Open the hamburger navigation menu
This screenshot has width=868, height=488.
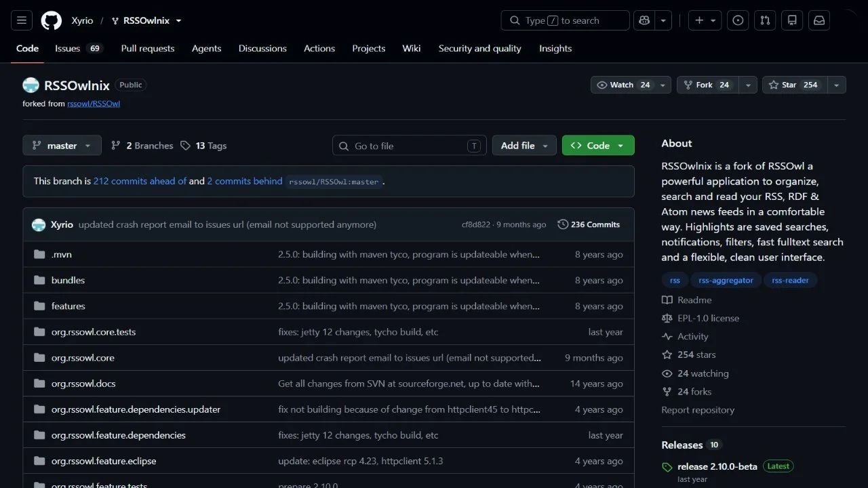tap(22, 20)
